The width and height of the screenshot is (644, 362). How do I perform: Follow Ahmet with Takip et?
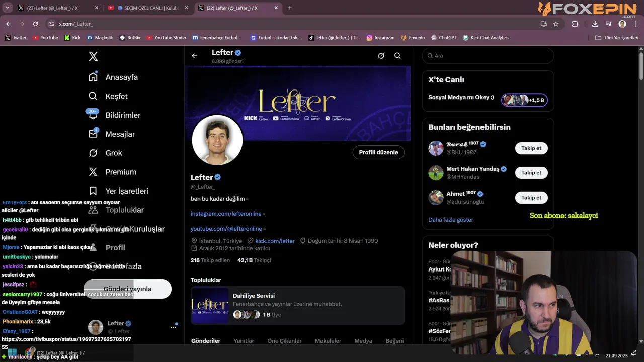(531, 198)
